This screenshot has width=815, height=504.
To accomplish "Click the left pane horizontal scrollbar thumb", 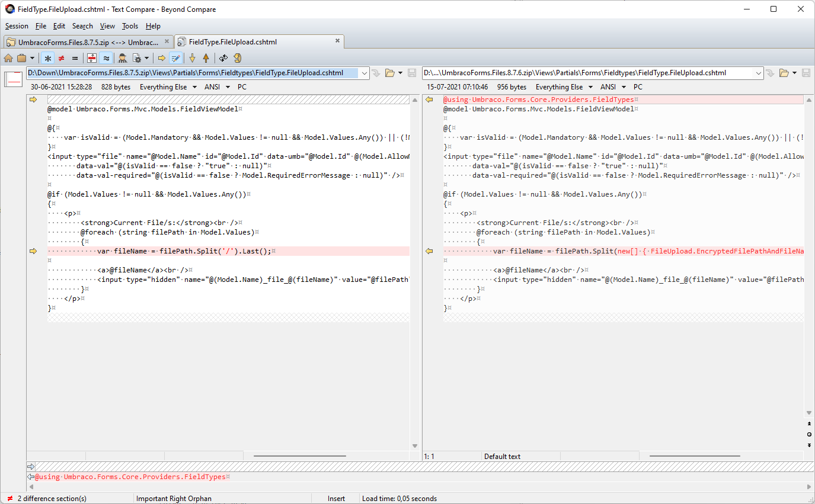I will tap(299, 456).
